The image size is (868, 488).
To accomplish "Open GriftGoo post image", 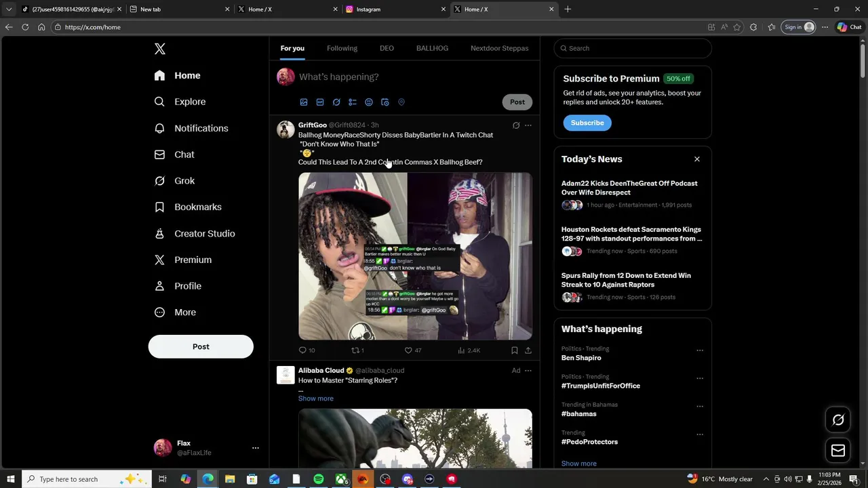I will tap(415, 256).
